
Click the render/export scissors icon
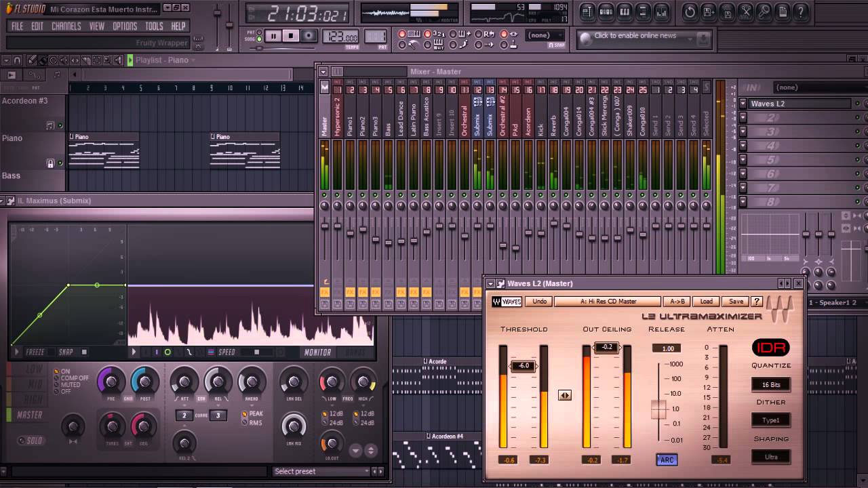tap(745, 12)
